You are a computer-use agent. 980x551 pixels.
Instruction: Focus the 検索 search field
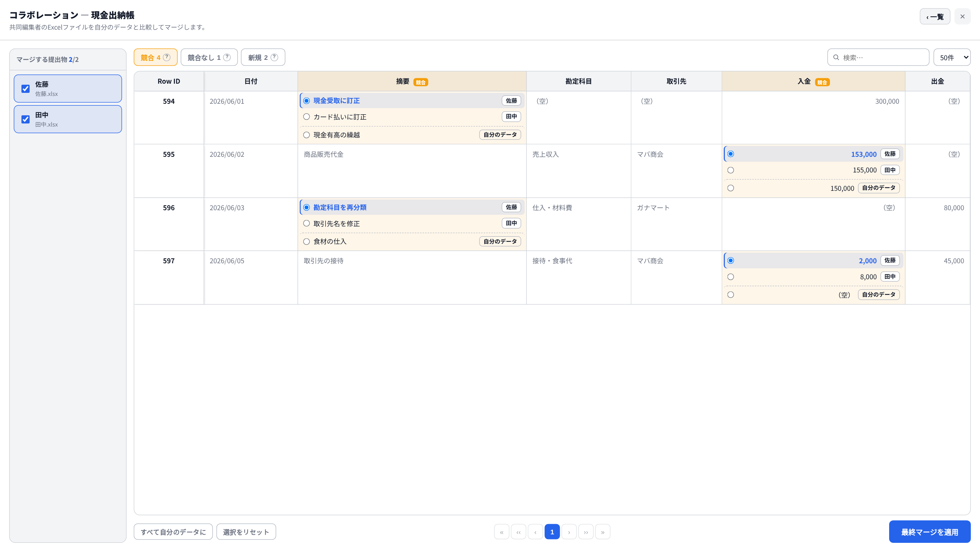click(x=878, y=57)
